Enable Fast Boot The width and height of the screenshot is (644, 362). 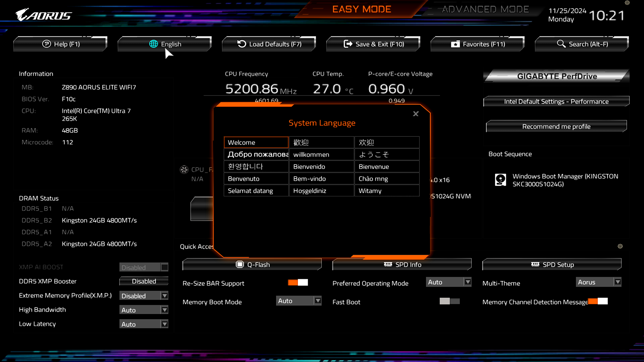point(450,301)
